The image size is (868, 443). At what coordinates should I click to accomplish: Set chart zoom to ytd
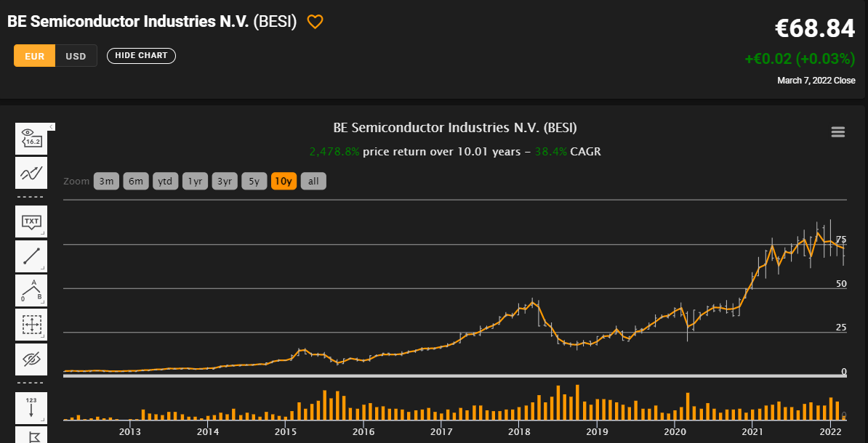[165, 181]
